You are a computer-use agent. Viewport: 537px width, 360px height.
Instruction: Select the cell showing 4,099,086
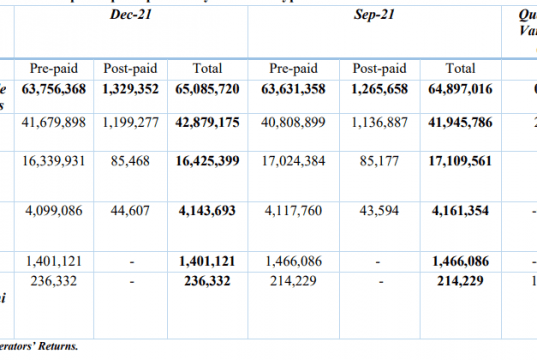54,211
